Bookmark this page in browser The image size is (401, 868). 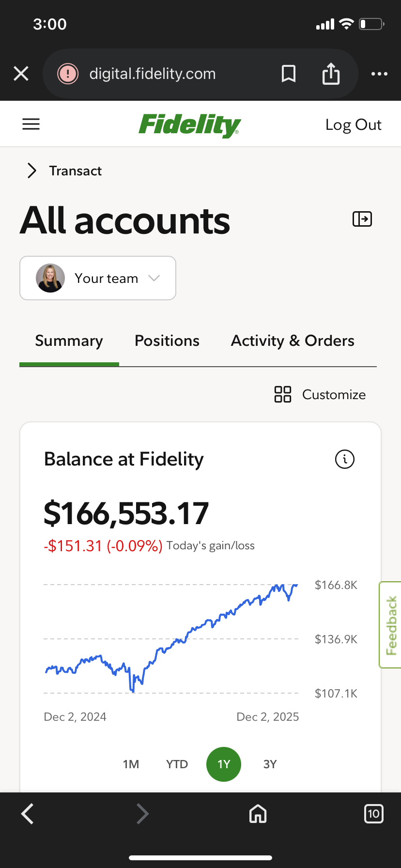(289, 74)
